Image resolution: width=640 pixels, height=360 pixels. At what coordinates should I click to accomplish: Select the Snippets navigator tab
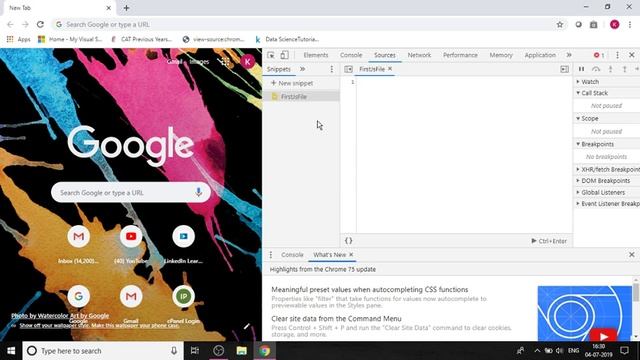[x=279, y=69]
